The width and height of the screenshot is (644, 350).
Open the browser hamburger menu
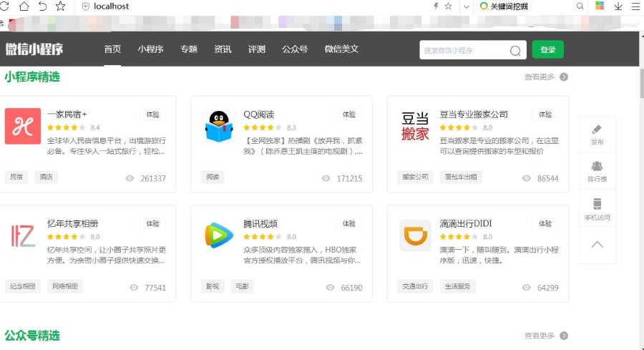(x=636, y=6)
